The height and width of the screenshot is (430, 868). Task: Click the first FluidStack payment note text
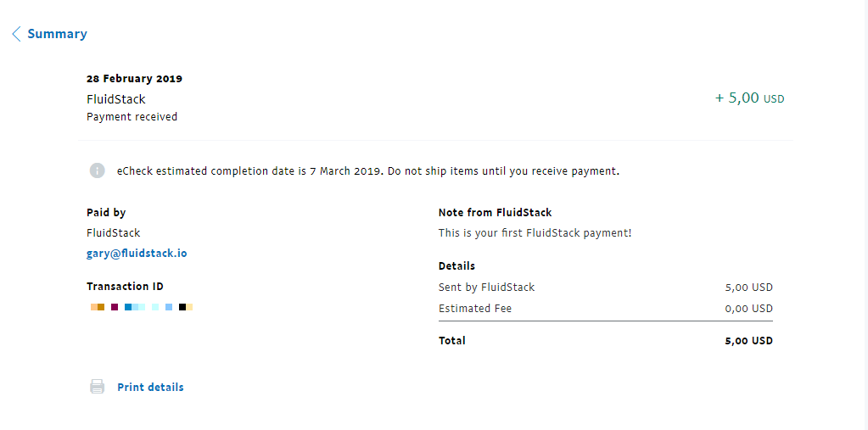tap(535, 232)
